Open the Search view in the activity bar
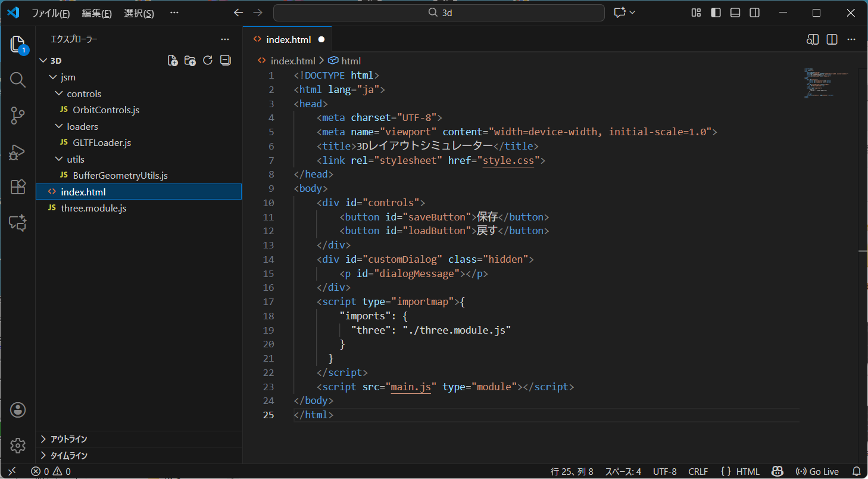Image resolution: width=868 pixels, height=479 pixels. pyautogui.click(x=17, y=79)
